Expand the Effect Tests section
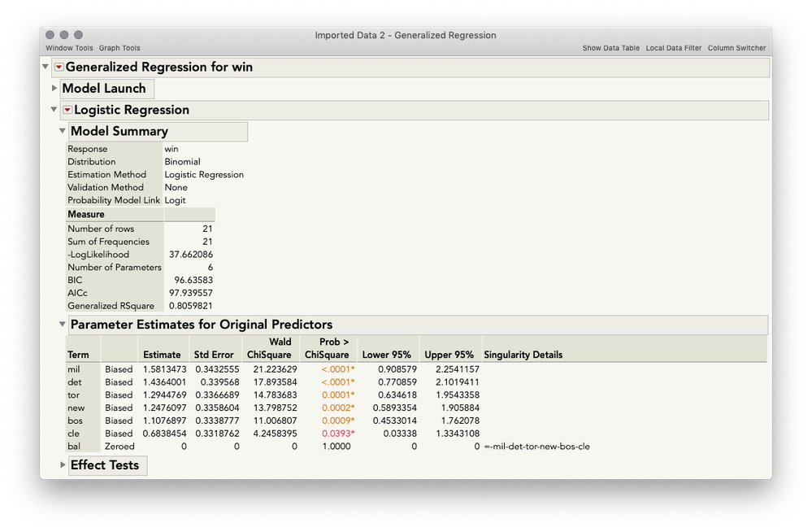 pos(63,464)
